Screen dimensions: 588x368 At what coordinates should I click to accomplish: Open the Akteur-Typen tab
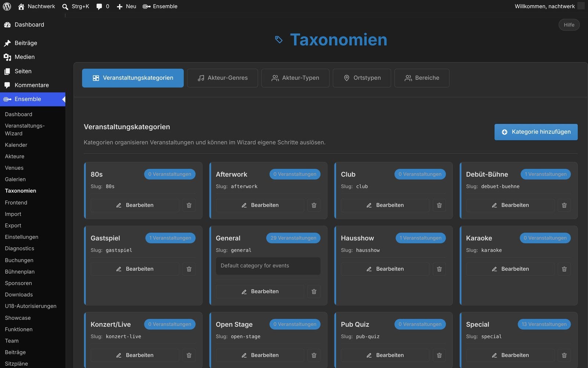pos(295,78)
